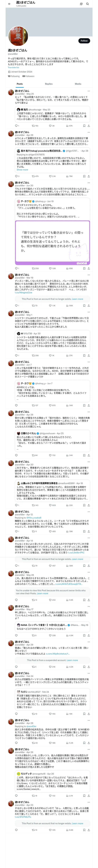This screenshot has width=98, height=868.
Task: Click the back arrow in the header
Action: [9, 4]
